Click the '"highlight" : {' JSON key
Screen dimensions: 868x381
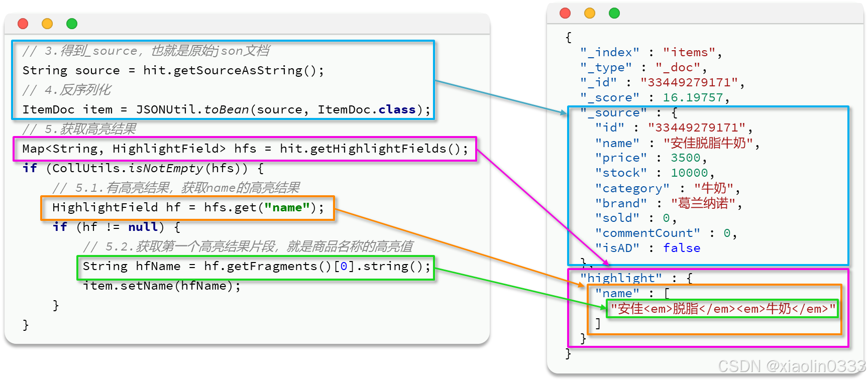coord(636,278)
